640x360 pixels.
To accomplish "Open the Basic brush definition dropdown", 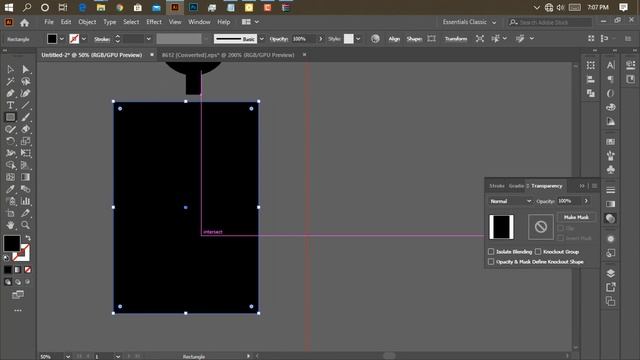I will coord(262,39).
